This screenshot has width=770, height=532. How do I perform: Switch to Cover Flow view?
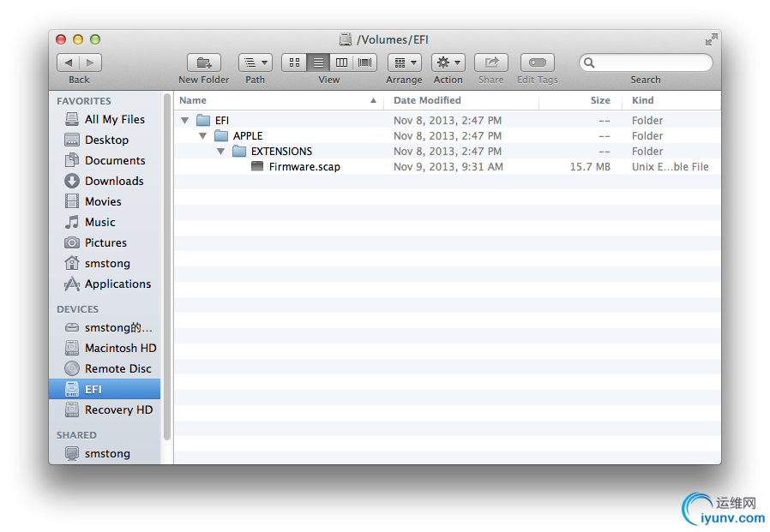tap(365, 63)
